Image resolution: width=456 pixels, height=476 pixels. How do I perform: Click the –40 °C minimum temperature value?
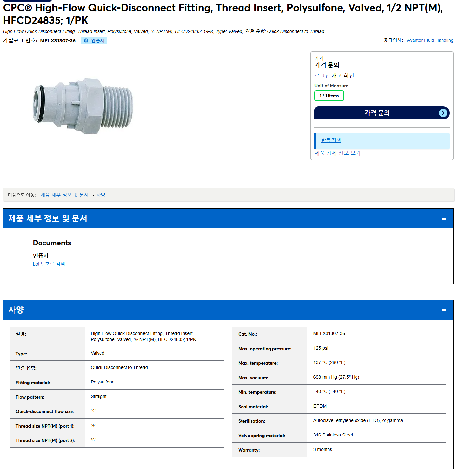pyautogui.click(x=329, y=392)
